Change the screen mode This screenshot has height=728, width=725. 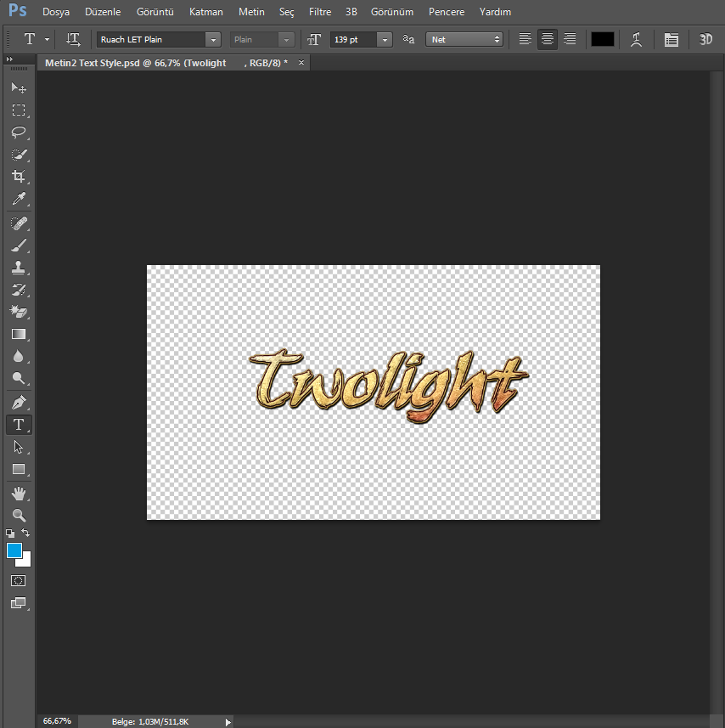point(19,602)
